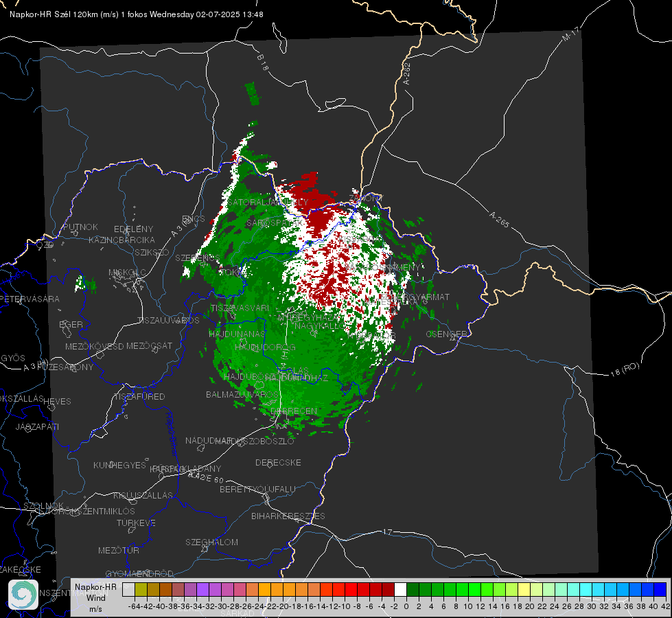
Task: Click the A42/E 60 road label
Action: (x=206, y=477)
